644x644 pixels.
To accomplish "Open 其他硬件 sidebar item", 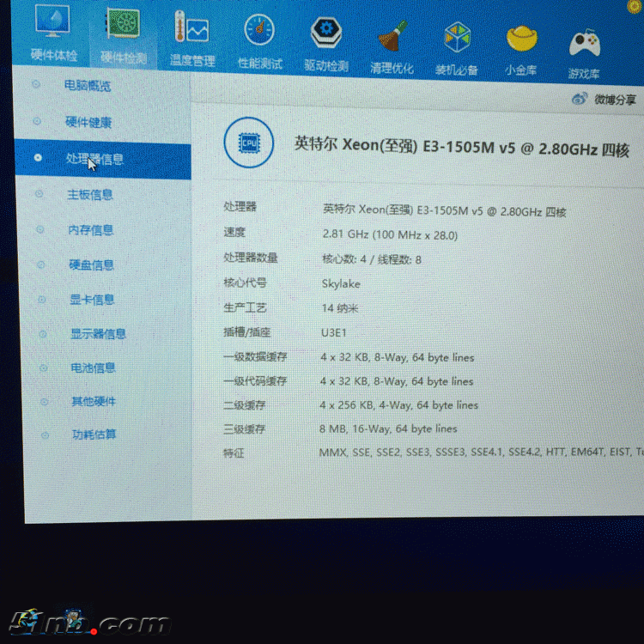I will pyautogui.click(x=94, y=401).
